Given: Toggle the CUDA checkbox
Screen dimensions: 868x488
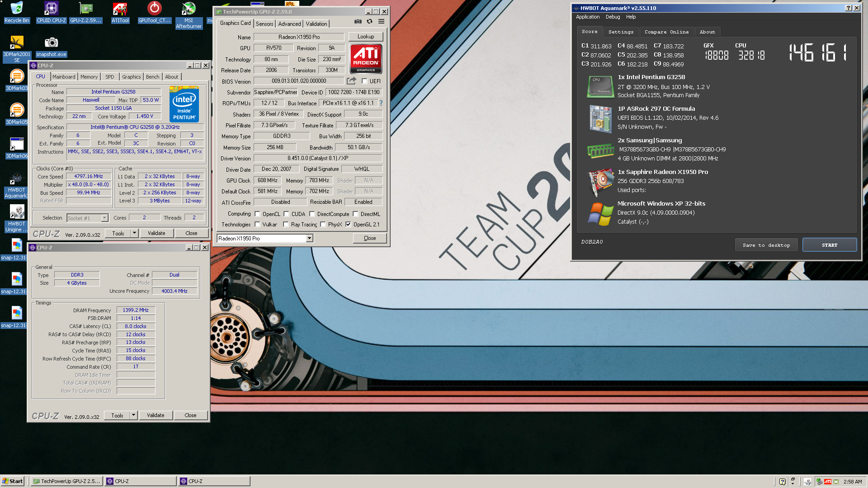Looking at the screenshot, I should pos(286,214).
